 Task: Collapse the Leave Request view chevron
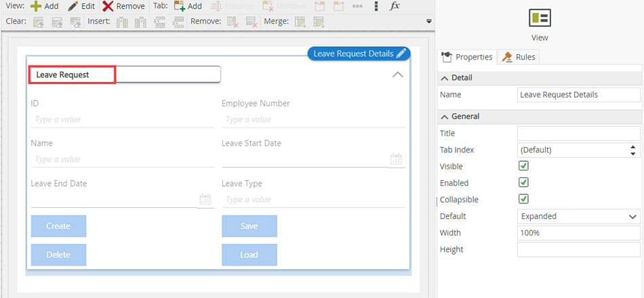click(397, 74)
